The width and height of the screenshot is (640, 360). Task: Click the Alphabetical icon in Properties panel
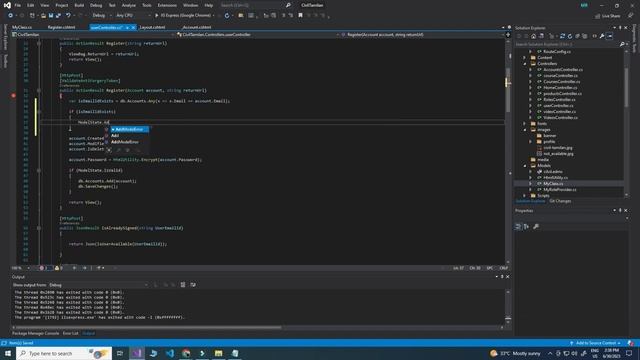pos(527,227)
